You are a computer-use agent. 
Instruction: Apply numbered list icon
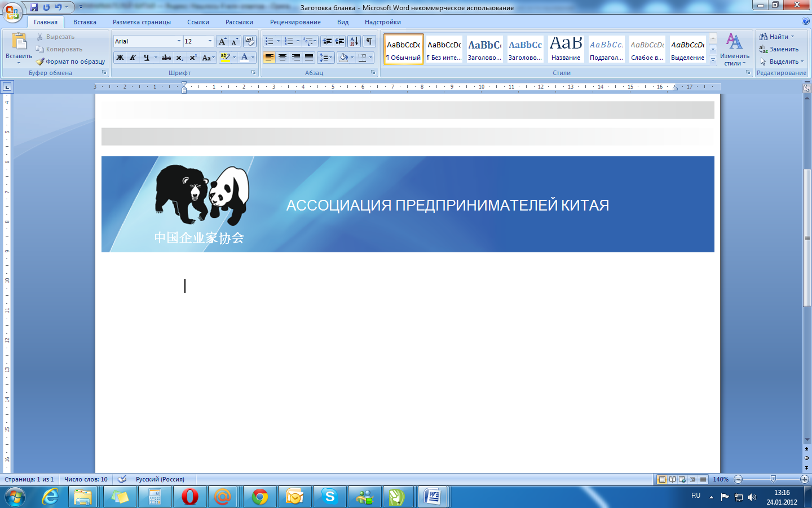point(289,41)
